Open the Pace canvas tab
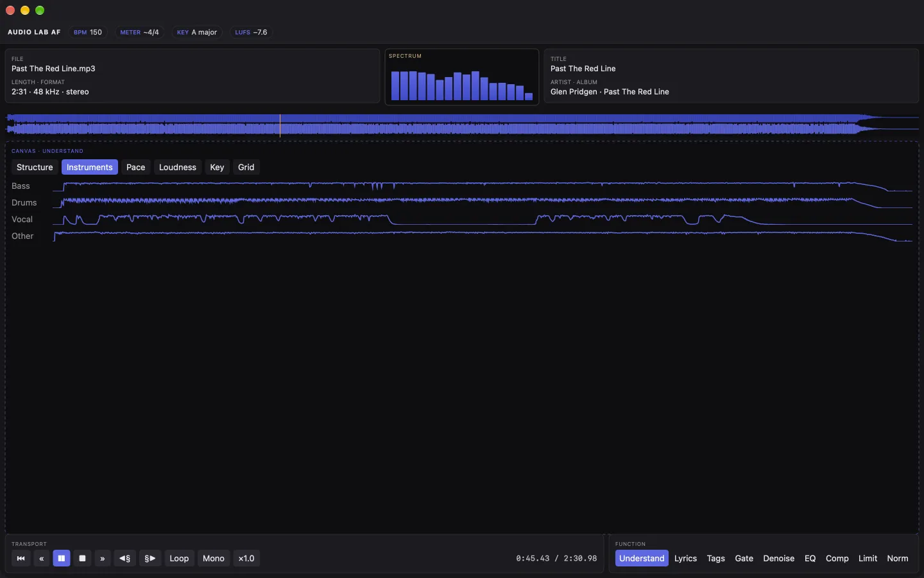The width and height of the screenshot is (924, 578). coord(135,167)
